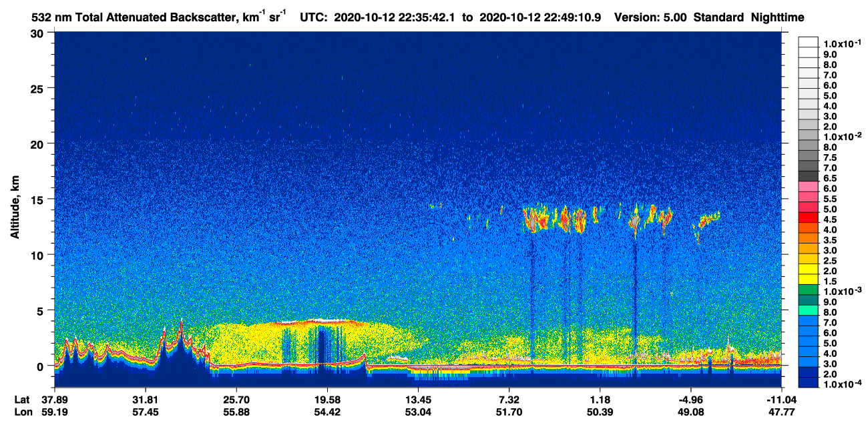Click longitude value 47.77
Screen dimensions: 868x445
pyautogui.click(x=782, y=412)
